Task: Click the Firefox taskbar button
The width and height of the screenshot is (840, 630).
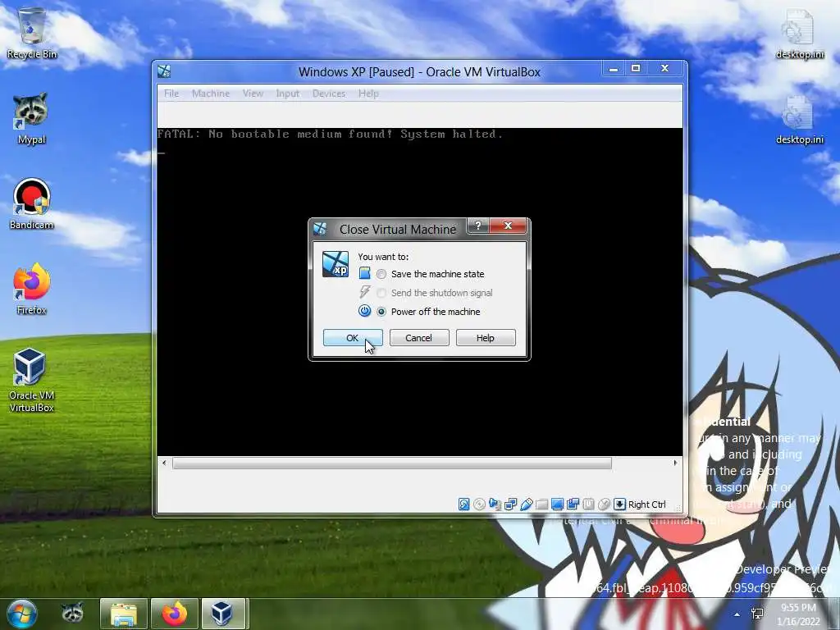Action: coord(175,614)
